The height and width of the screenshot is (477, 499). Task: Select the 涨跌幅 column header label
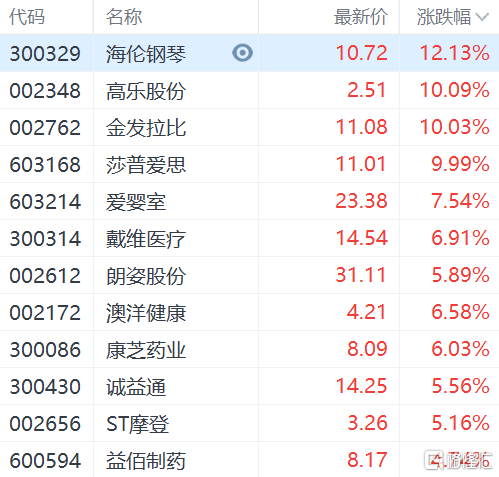(444, 17)
